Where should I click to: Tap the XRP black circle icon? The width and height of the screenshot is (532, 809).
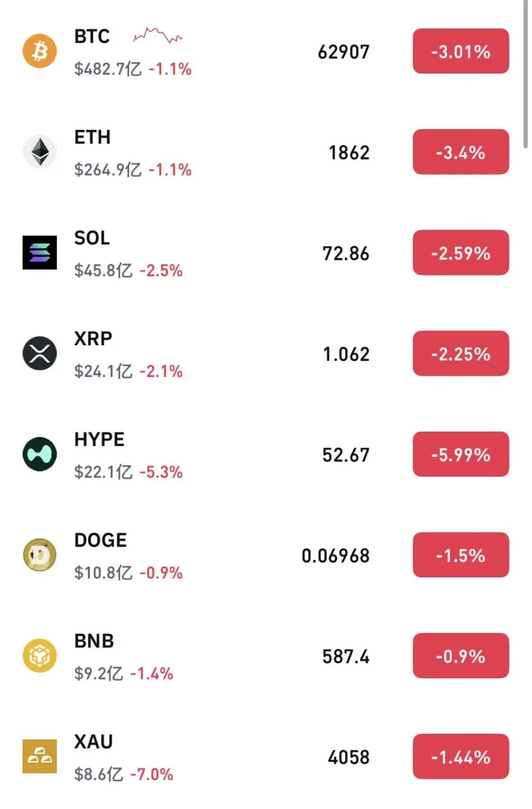39,353
